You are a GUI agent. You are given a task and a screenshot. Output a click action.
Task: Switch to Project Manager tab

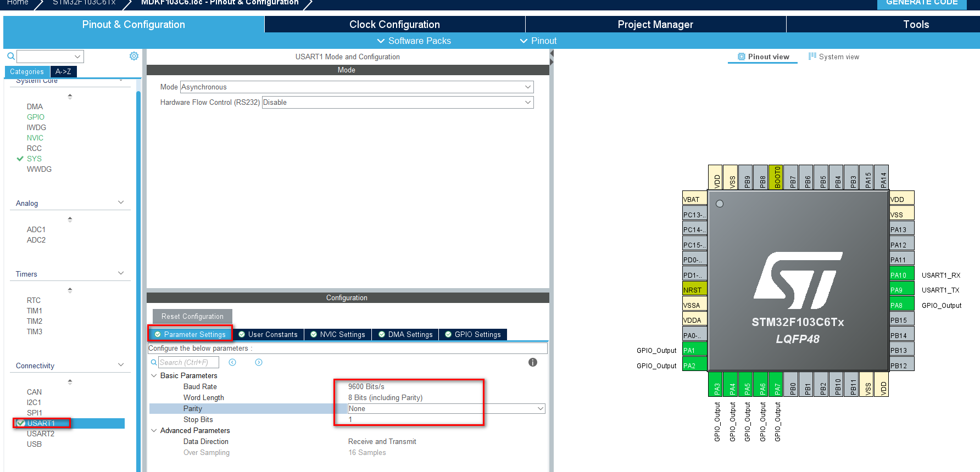[655, 24]
